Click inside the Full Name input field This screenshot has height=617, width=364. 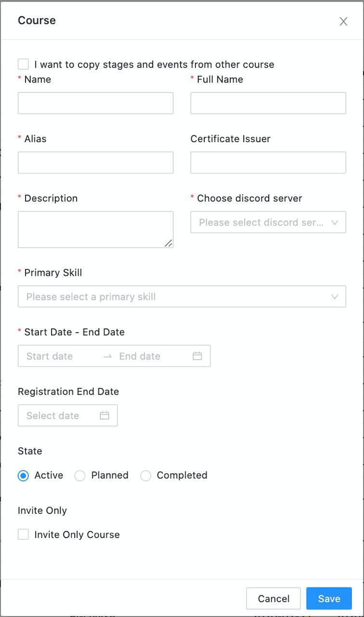coord(268,103)
